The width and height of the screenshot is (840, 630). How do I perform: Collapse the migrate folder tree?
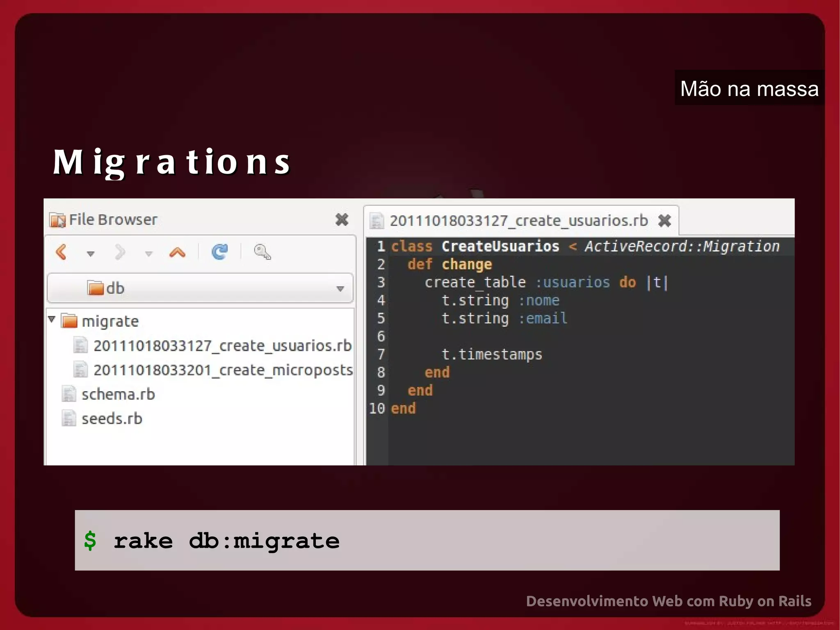click(52, 319)
